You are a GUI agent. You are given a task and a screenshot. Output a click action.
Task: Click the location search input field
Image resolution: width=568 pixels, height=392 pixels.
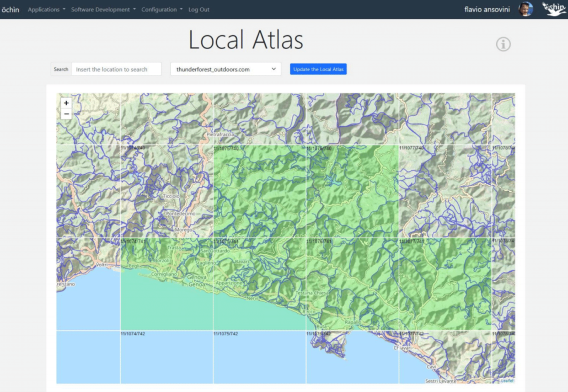(x=116, y=69)
